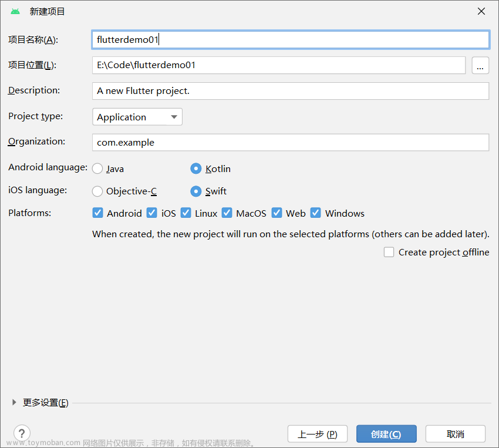
Task: Toggle the Linux platform checkbox
Action: 186,213
